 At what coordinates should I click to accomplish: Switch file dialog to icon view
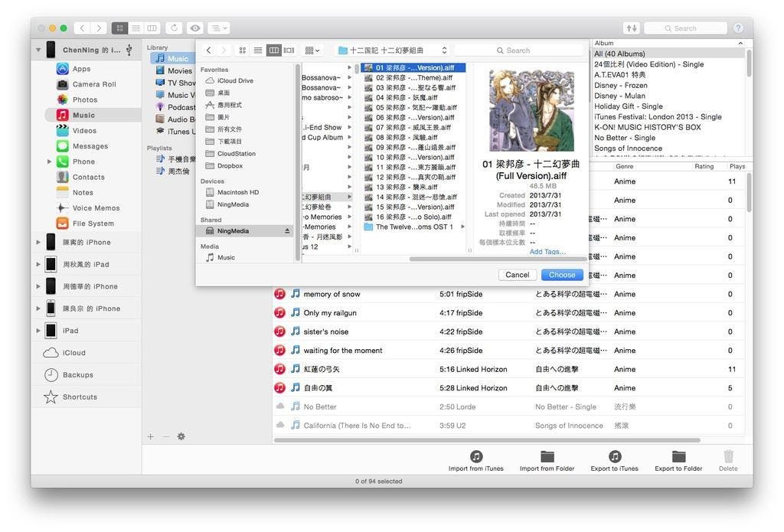pos(243,51)
